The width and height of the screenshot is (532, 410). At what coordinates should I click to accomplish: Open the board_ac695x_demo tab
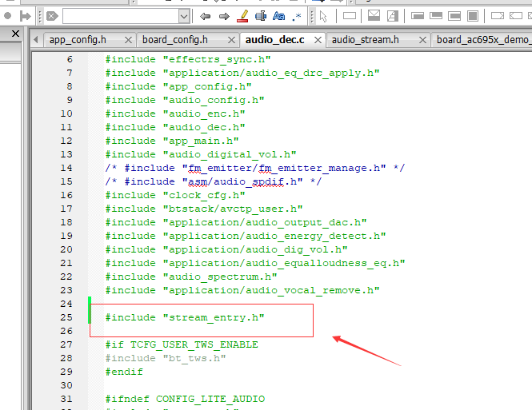483,40
